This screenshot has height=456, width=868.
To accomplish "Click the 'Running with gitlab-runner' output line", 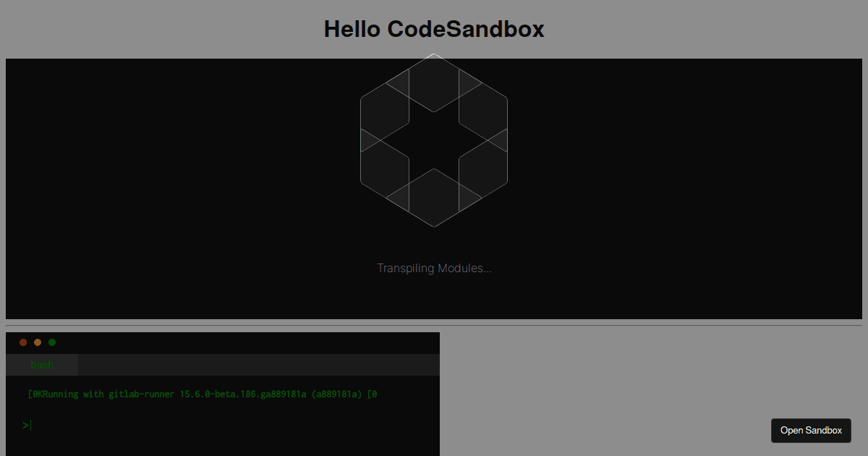I will pos(203,394).
